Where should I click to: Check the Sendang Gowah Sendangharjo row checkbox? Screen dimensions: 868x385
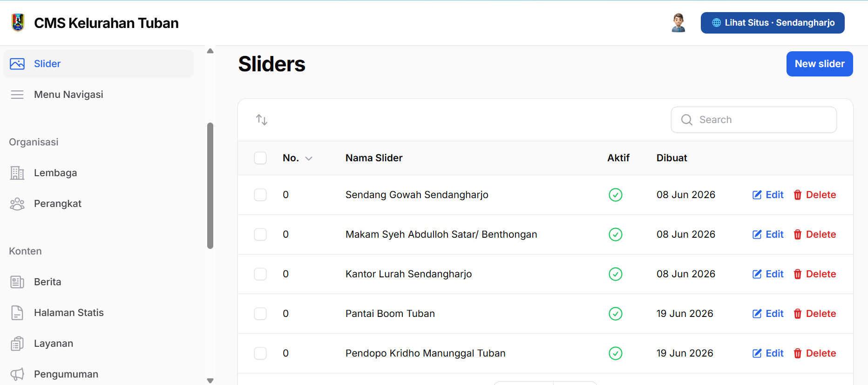point(260,195)
